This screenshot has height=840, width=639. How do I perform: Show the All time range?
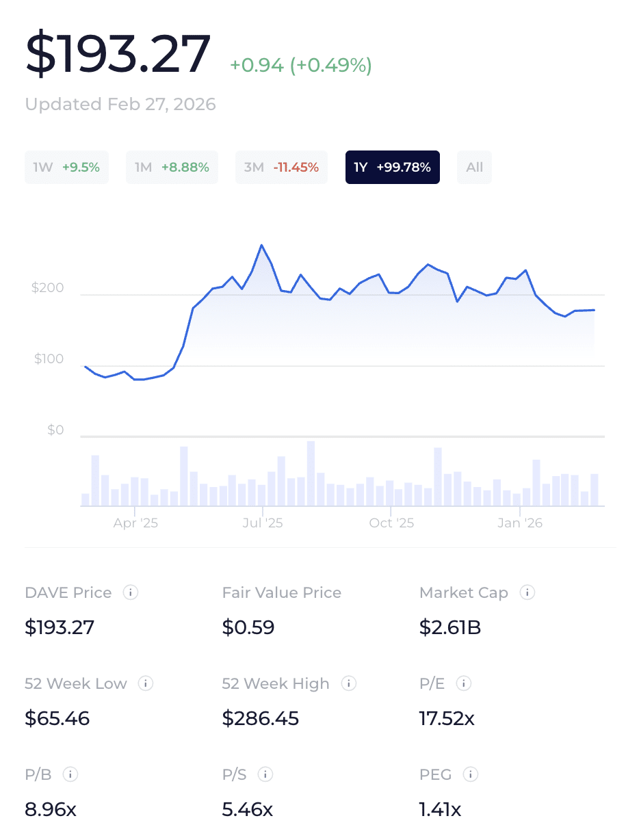[474, 168]
